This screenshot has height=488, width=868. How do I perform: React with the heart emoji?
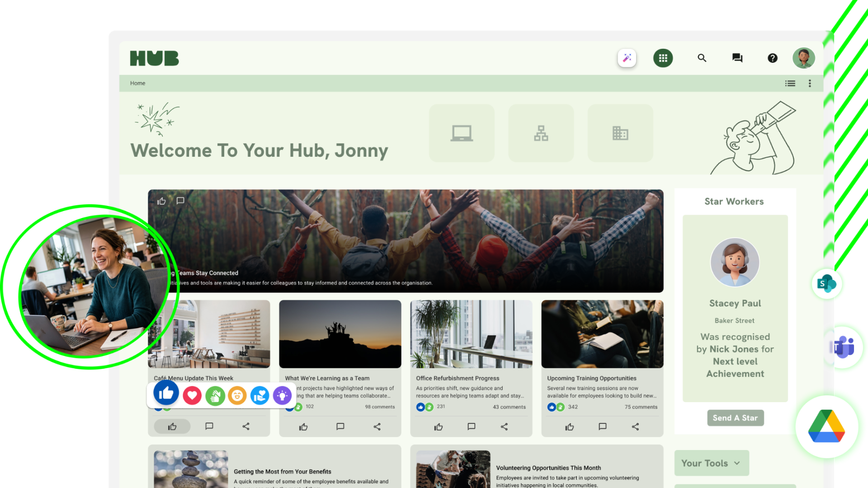click(x=192, y=395)
